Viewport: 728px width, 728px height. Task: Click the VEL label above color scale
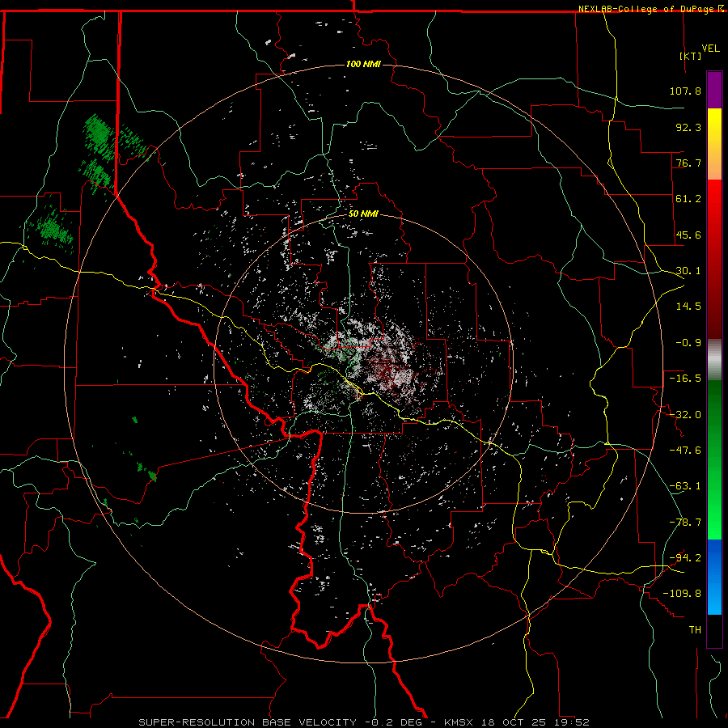(x=710, y=48)
